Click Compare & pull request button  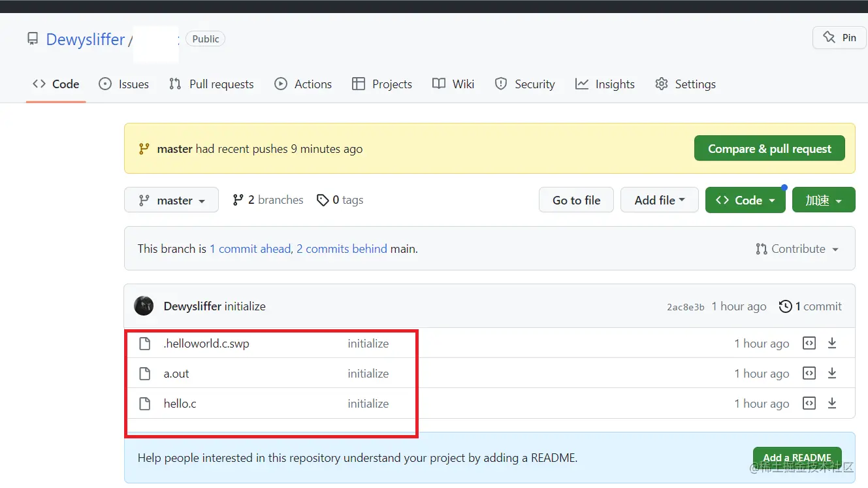pyautogui.click(x=769, y=149)
